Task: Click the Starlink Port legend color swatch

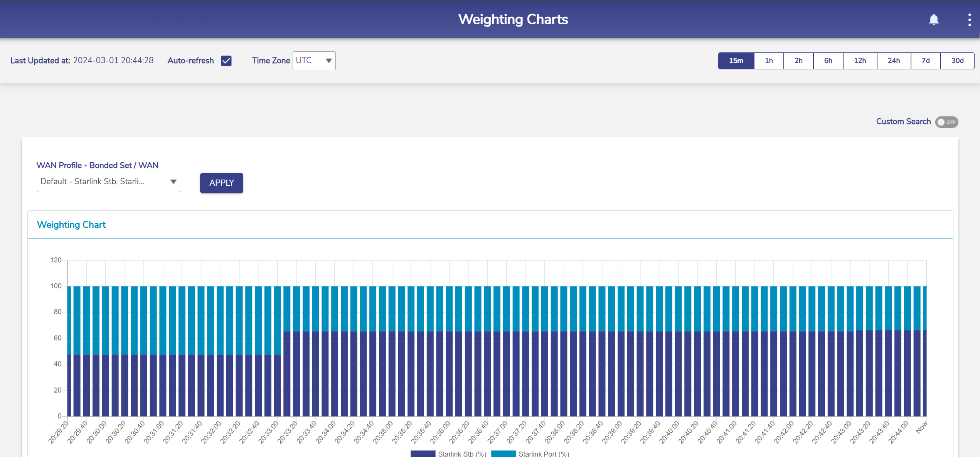Action: [x=503, y=454]
